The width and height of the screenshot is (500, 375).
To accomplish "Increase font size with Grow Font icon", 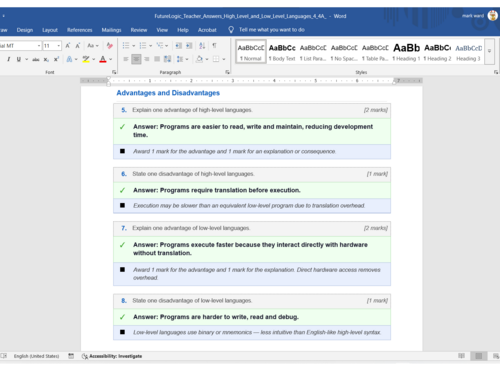I will pos(68,46).
